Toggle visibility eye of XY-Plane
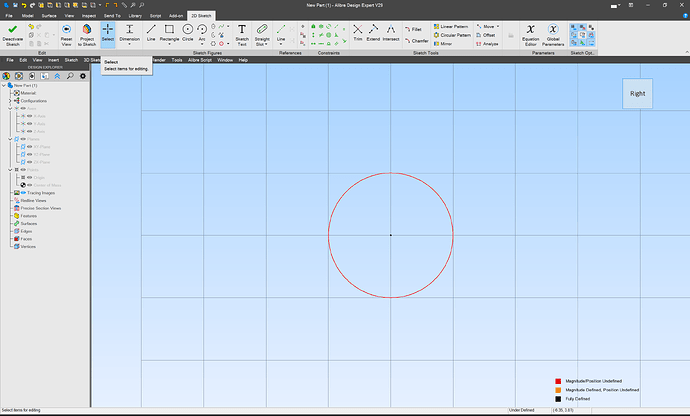 click(x=29, y=147)
